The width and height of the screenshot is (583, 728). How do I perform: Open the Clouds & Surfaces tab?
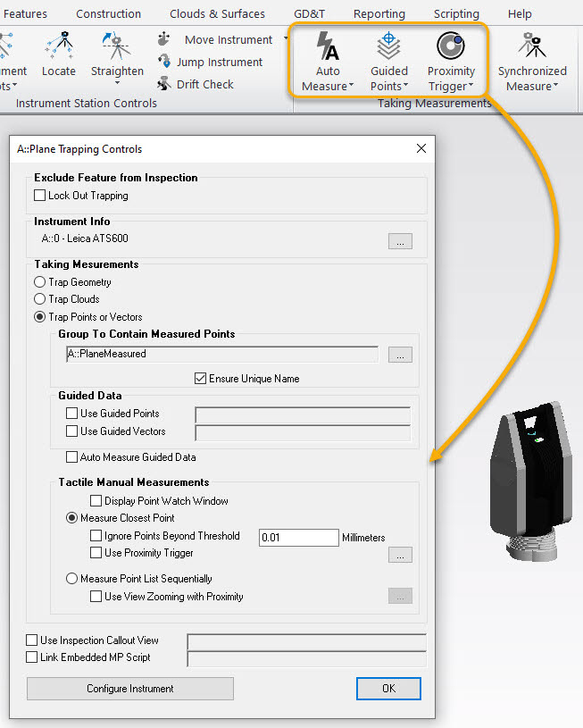(x=217, y=14)
